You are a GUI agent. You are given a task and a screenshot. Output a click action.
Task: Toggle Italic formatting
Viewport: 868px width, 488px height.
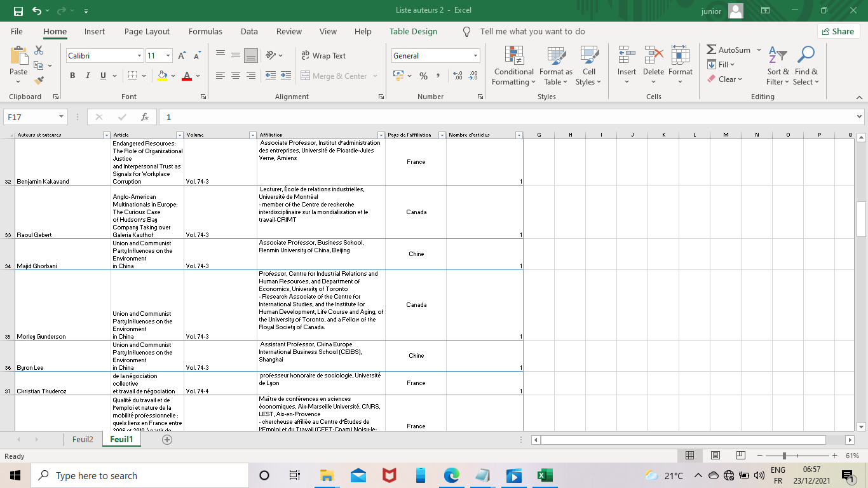[x=88, y=76]
